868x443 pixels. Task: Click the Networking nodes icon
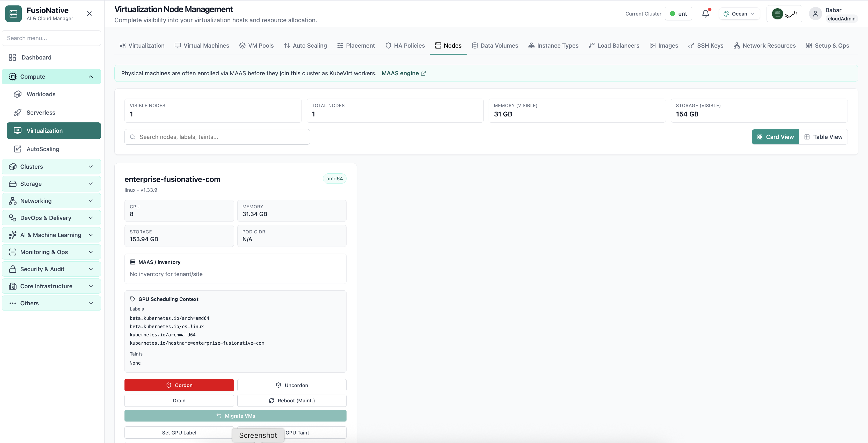12,201
